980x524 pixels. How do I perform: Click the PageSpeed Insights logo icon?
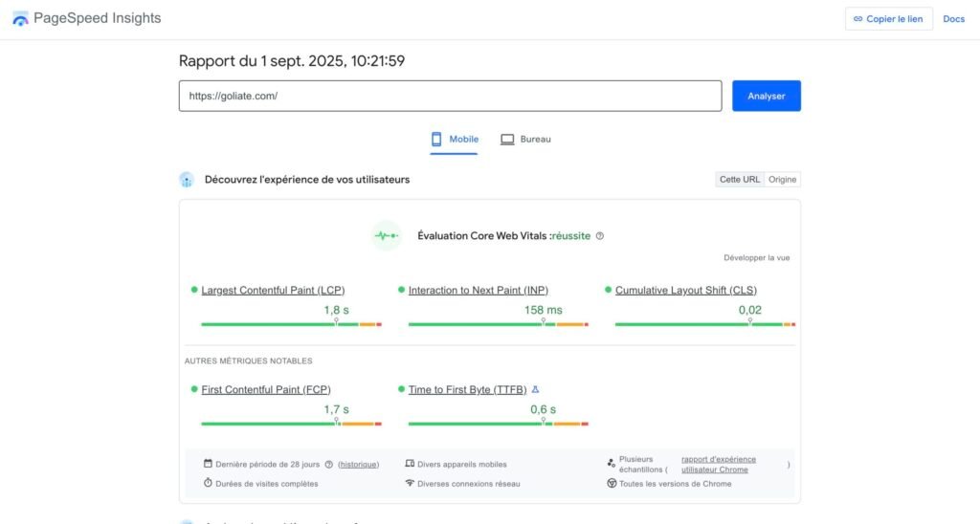click(20, 18)
